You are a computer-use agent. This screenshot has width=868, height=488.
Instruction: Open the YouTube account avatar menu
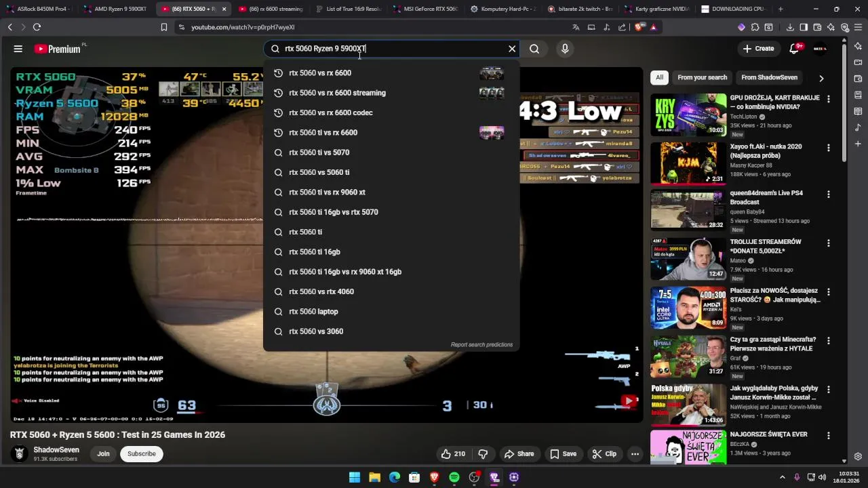point(820,49)
